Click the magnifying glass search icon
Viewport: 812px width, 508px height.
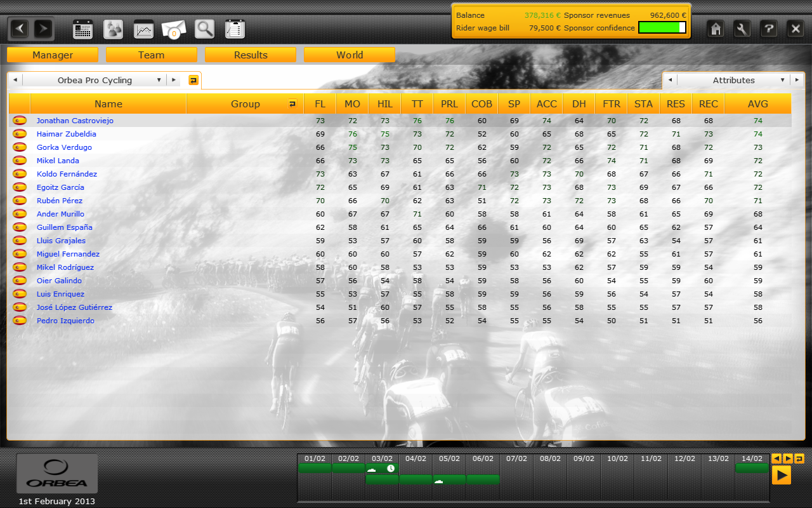[x=204, y=29]
